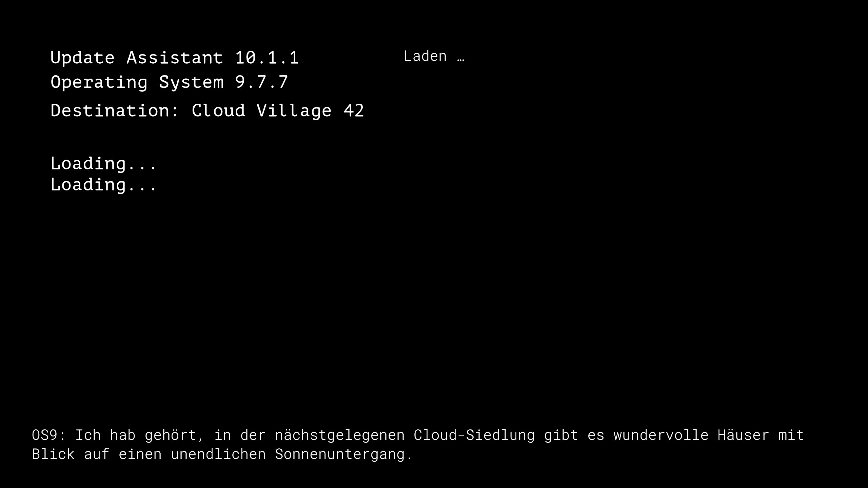Click the Laden … translation text
Viewport: 868px width, 488px height.
click(x=434, y=56)
